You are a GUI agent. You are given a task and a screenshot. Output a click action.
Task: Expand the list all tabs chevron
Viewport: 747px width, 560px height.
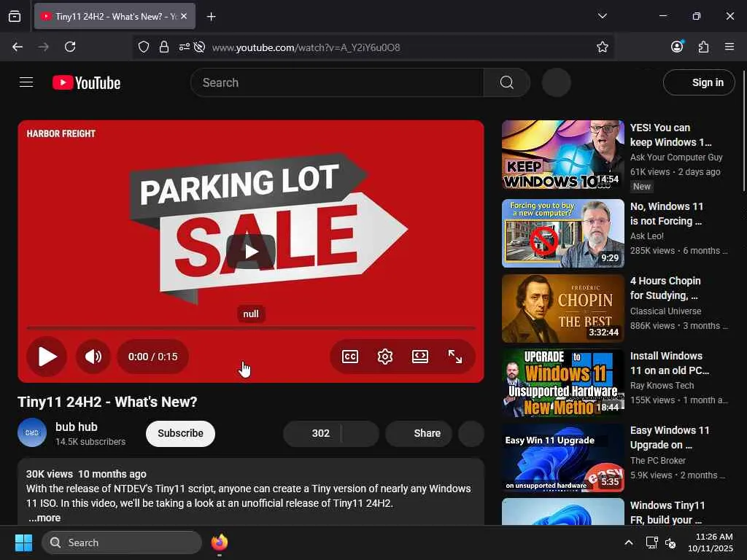[602, 16]
